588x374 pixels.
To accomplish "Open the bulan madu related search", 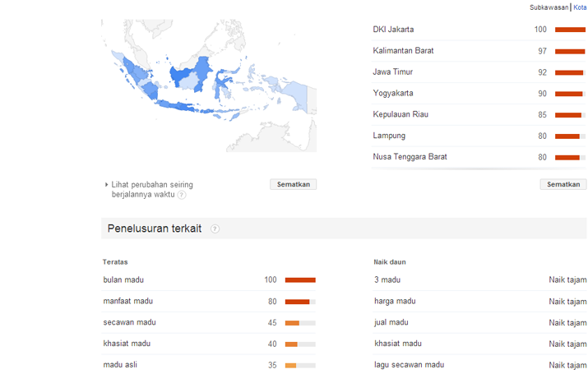I will click(123, 280).
